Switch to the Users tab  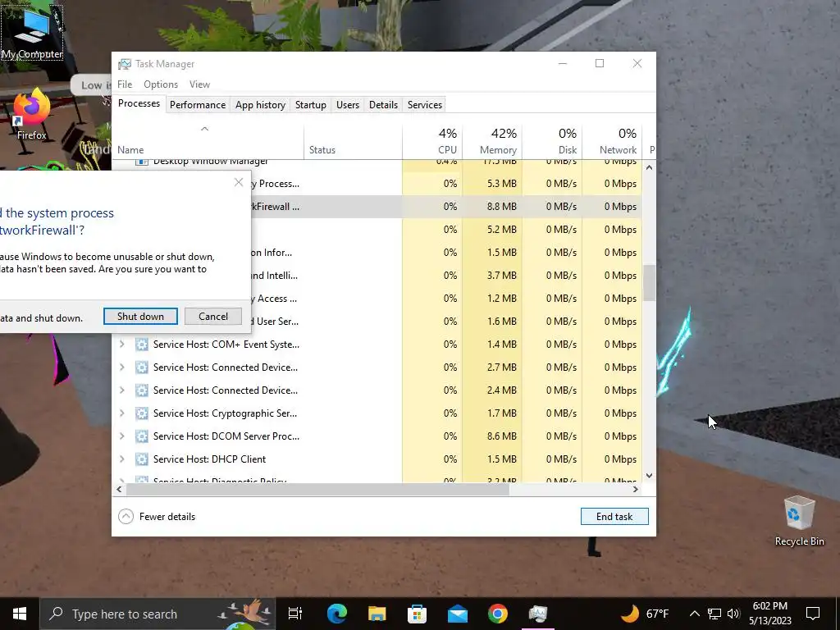point(348,105)
